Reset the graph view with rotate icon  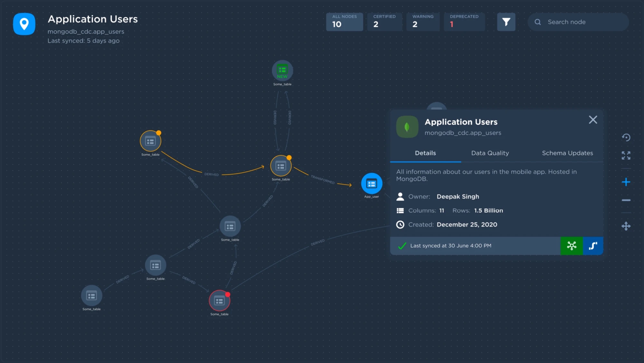(x=626, y=137)
